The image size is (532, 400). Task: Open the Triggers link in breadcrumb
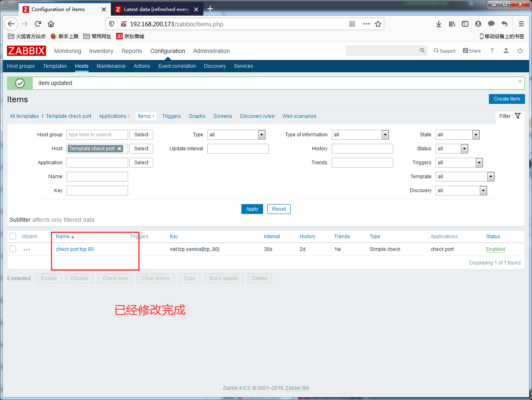[172, 116]
